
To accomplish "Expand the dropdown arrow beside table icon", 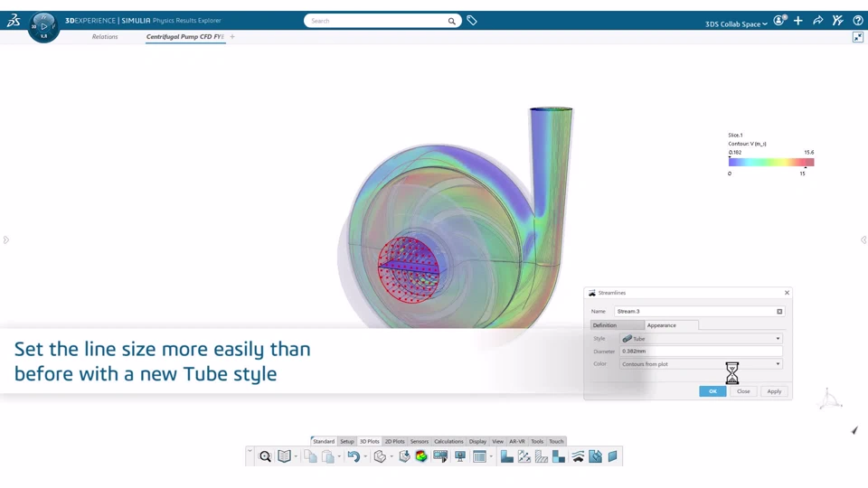I will coord(491,457).
